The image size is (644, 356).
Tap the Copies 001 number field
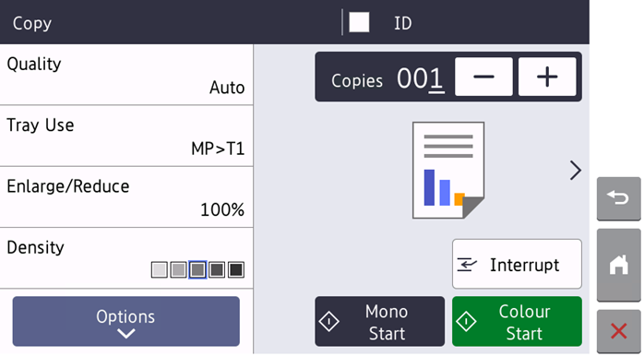click(x=420, y=78)
